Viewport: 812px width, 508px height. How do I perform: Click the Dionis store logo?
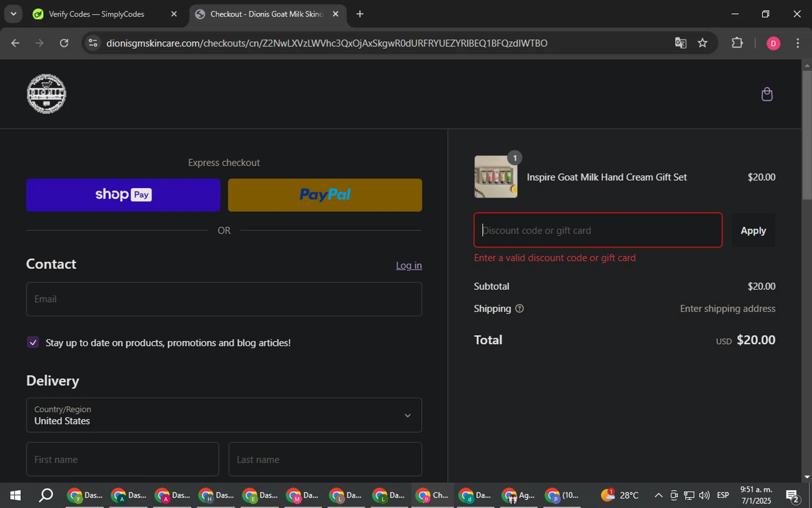point(47,94)
